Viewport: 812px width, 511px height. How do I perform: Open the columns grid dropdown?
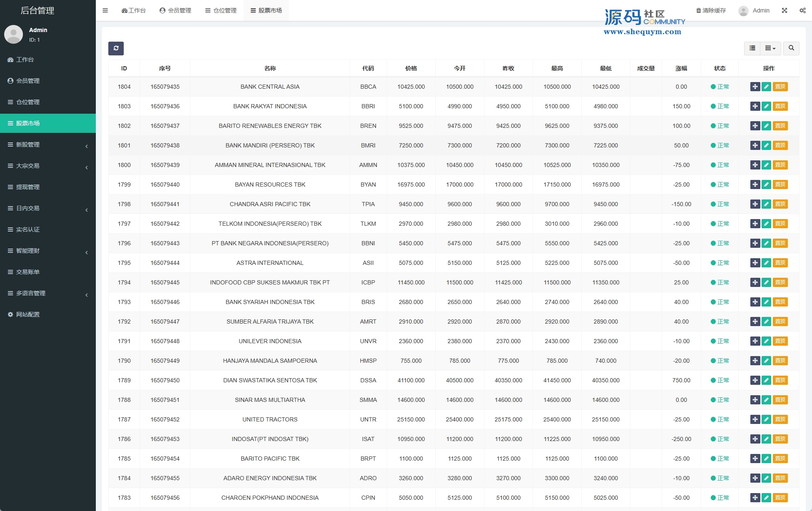coord(770,48)
